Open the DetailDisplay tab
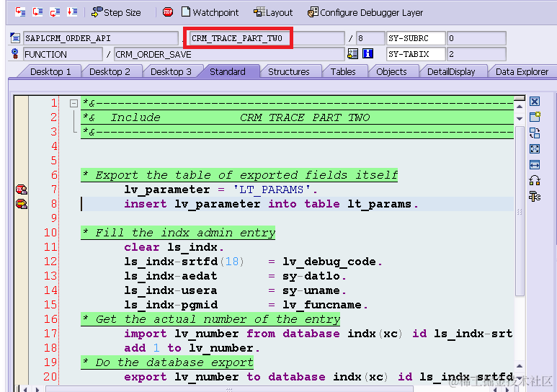Image resolution: width=557 pixels, height=392 pixels. coord(451,72)
